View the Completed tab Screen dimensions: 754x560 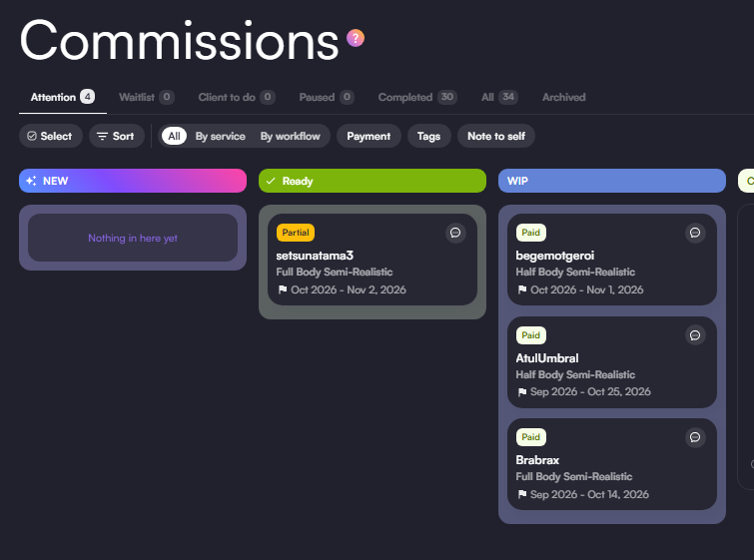pos(417,97)
